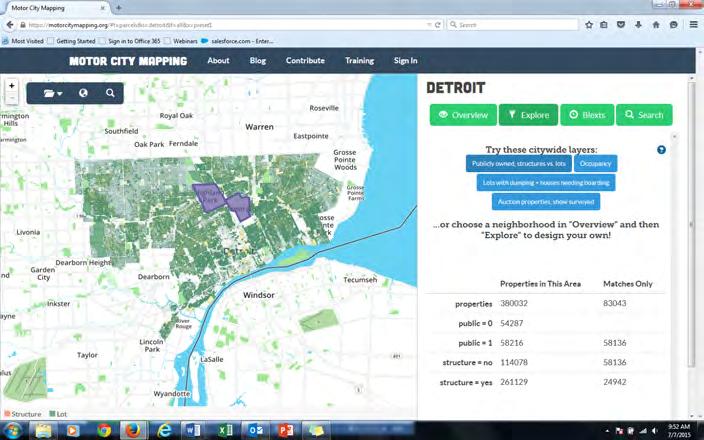
Task: Click the purple Highland Park area on map
Action: pos(208,197)
